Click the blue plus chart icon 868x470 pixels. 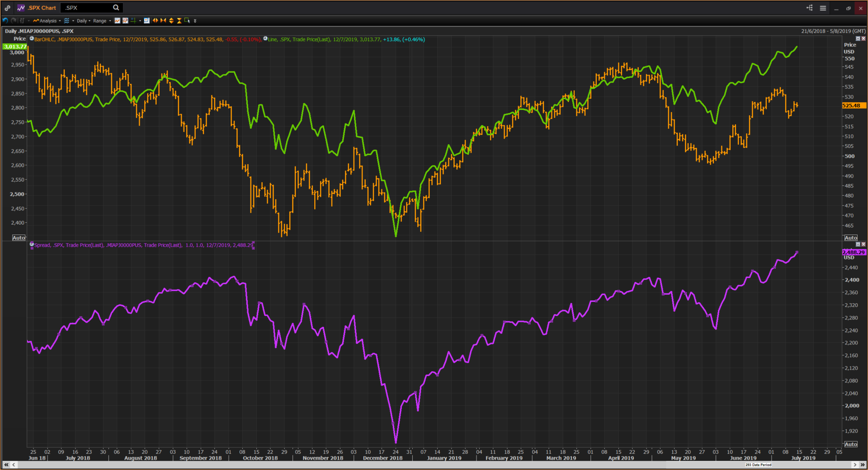(x=146, y=20)
